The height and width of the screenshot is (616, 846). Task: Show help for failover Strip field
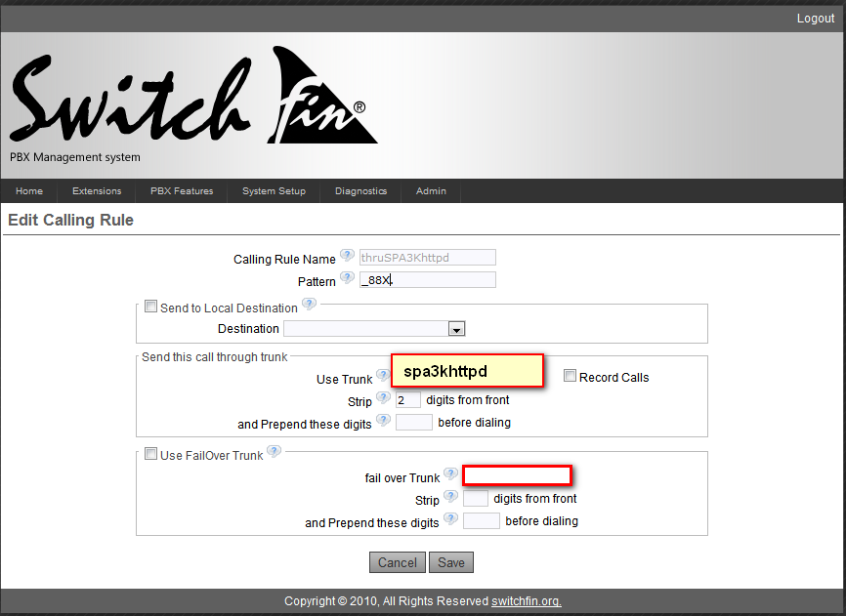click(x=450, y=496)
